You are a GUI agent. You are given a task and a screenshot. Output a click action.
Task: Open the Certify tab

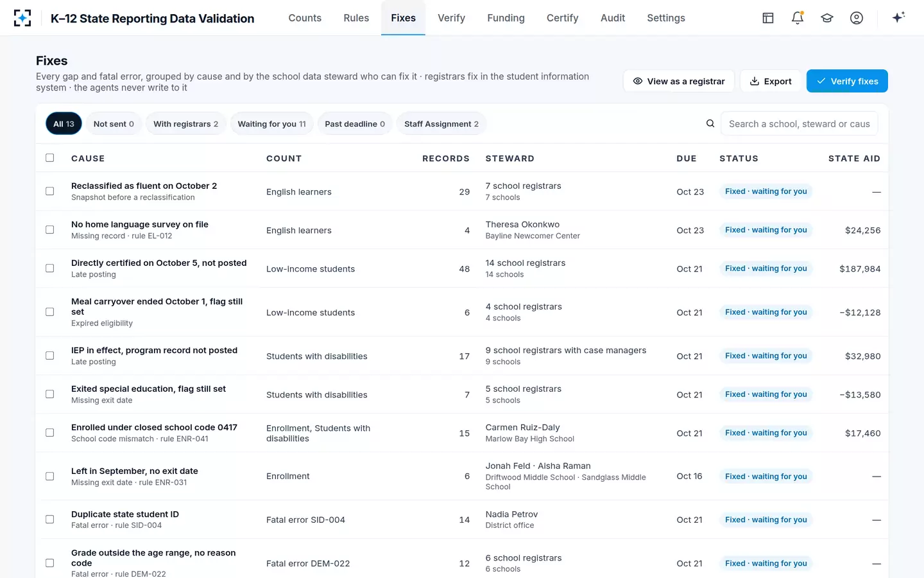click(x=563, y=18)
